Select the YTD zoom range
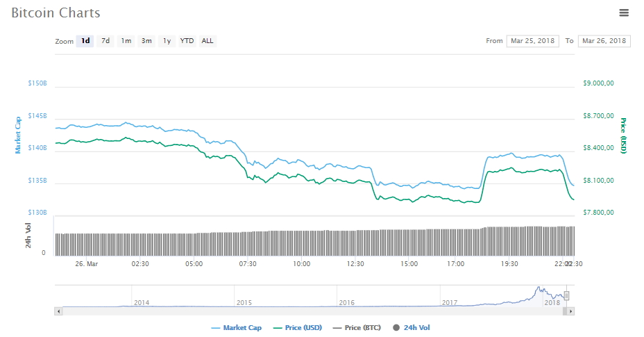 tap(187, 41)
